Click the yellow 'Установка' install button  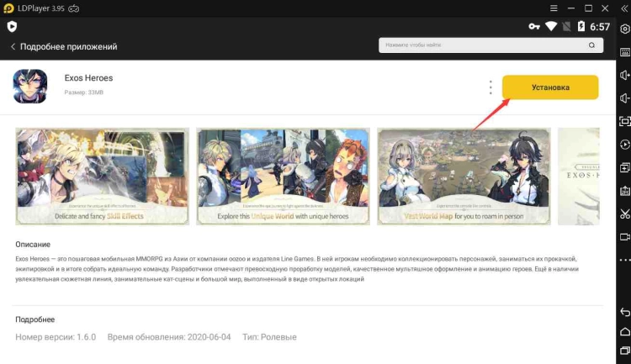coord(550,87)
